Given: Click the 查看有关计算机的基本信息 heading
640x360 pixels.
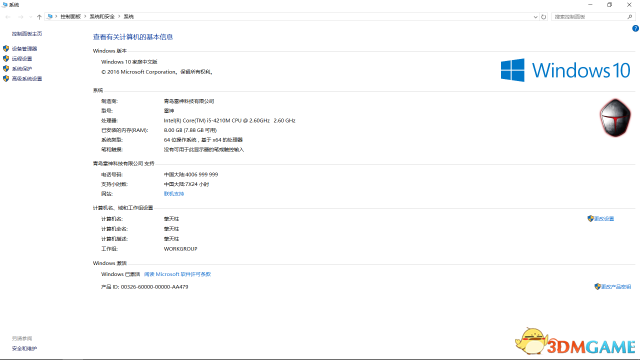Looking at the screenshot, I should [x=133, y=37].
